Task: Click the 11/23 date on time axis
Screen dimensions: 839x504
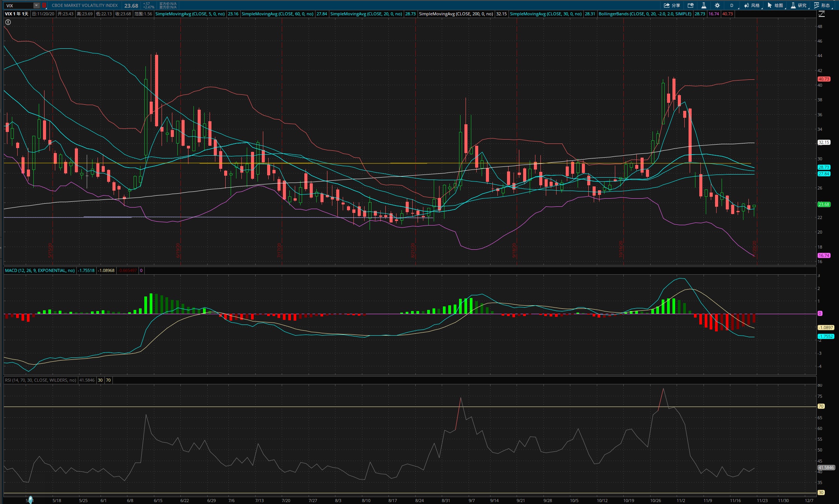Action: pos(762,501)
